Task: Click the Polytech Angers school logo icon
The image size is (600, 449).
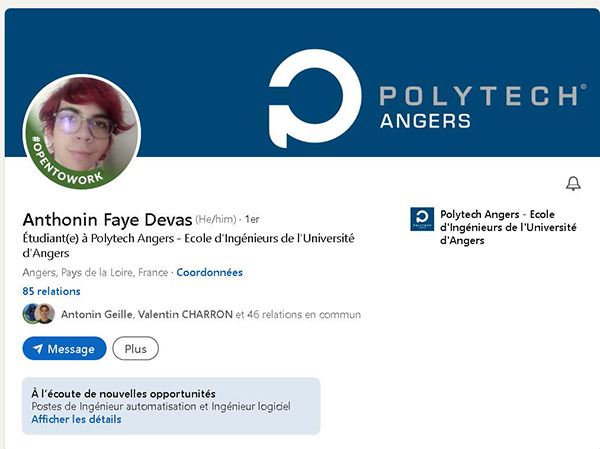Action: click(x=422, y=219)
